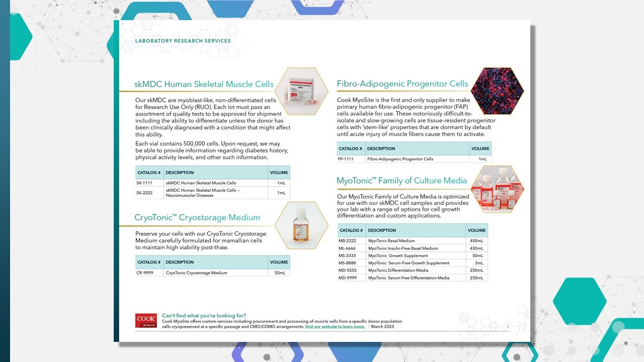This screenshot has width=644, height=362.
Task: Click the CATALOG # column header
Action: pos(149,172)
